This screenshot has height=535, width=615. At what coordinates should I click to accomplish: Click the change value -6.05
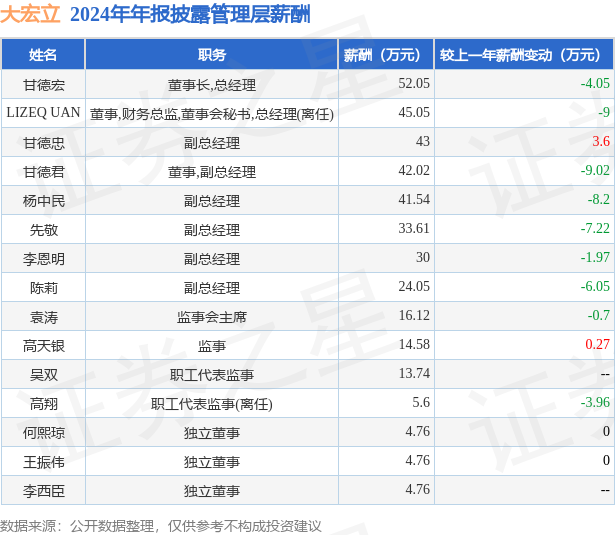(x=595, y=286)
